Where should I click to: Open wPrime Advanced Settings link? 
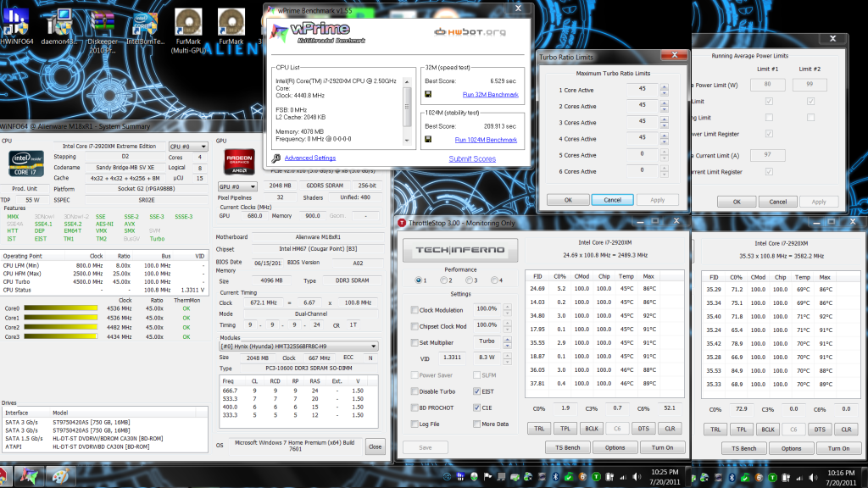(310, 158)
